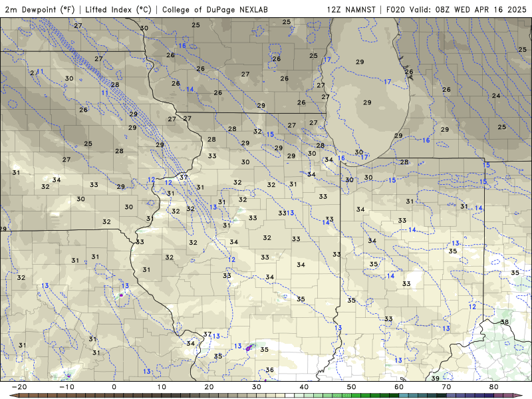The height and width of the screenshot is (399, 532).
Task: Click the 80 label on the color scale
Action: (494, 387)
